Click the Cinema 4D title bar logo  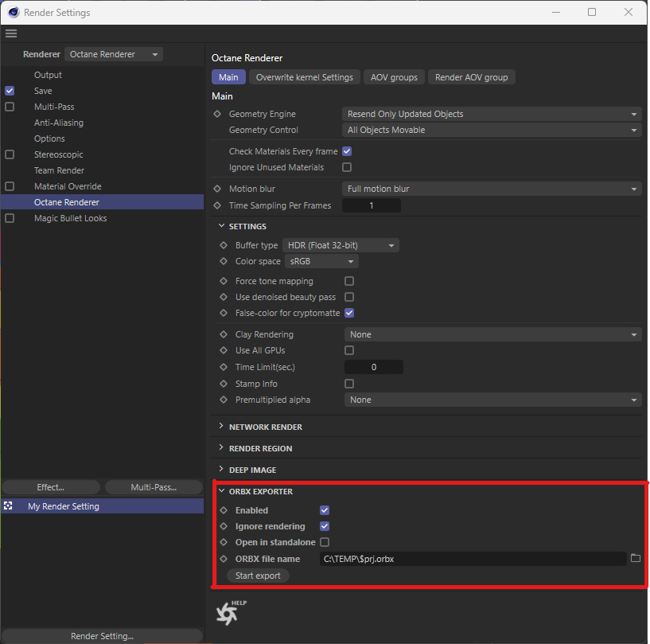14,13
